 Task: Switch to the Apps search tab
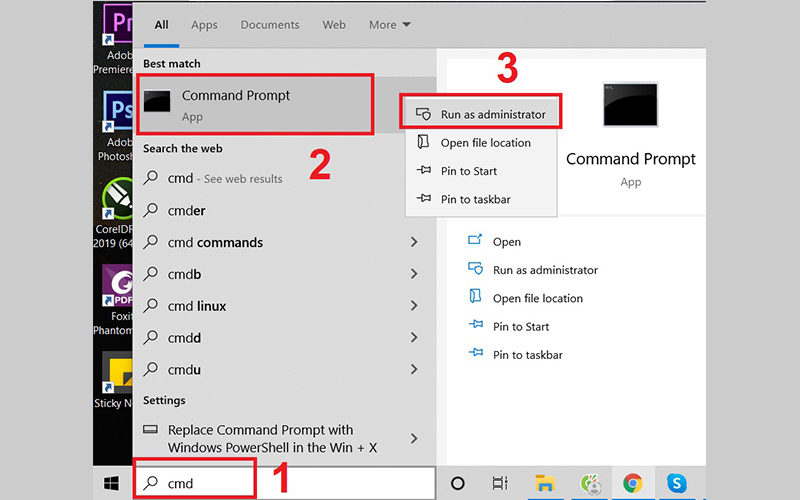point(204,24)
